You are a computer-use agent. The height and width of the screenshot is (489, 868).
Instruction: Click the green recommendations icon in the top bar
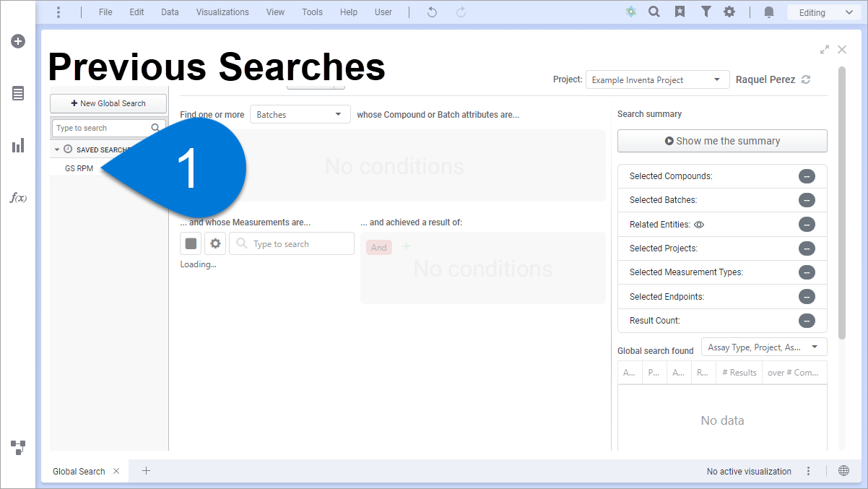click(x=631, y=12)
